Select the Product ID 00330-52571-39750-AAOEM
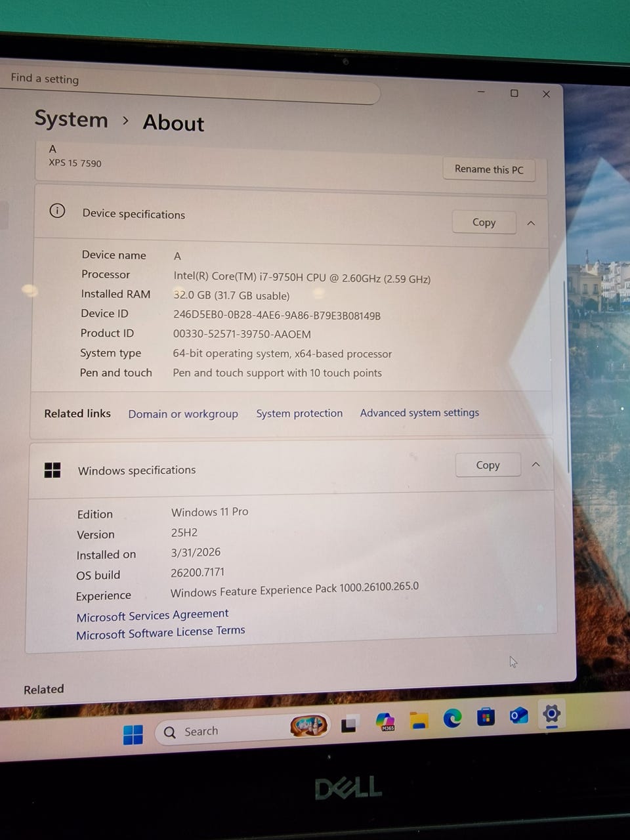This screenshot has width=630, height=840. [x=241, y=334]
